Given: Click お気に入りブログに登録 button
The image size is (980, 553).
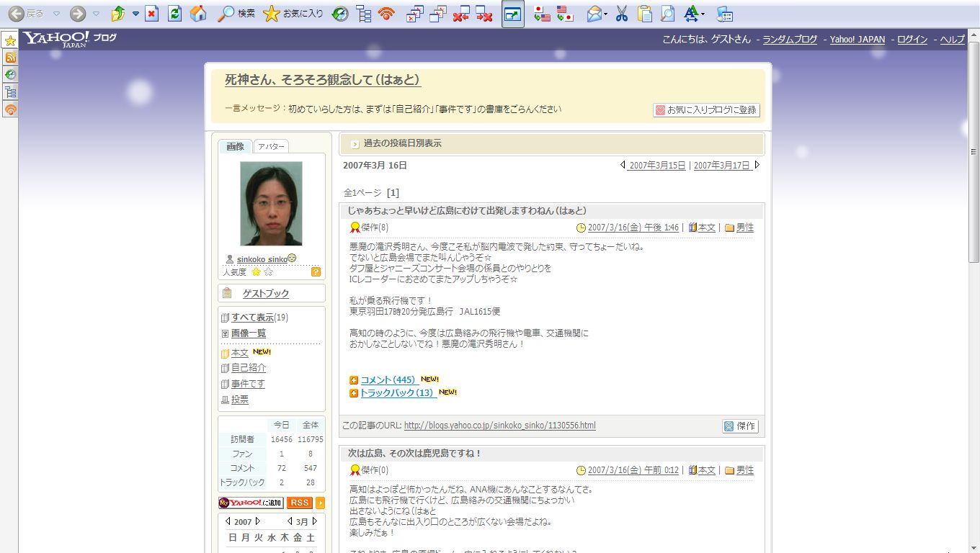Looking at the screenshot, I should tap(706, 110).
